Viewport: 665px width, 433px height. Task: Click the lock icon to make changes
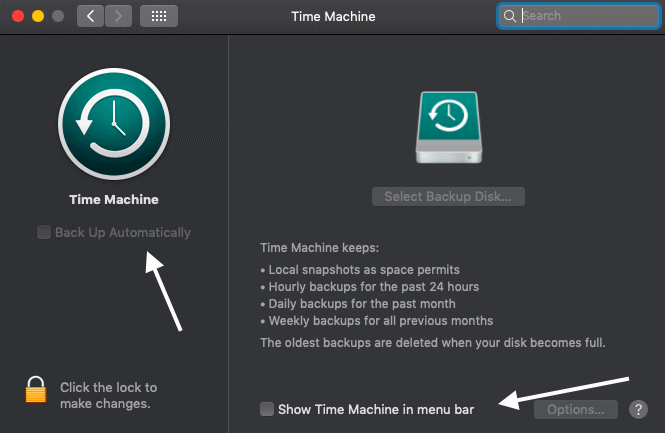tap(36, 389)
